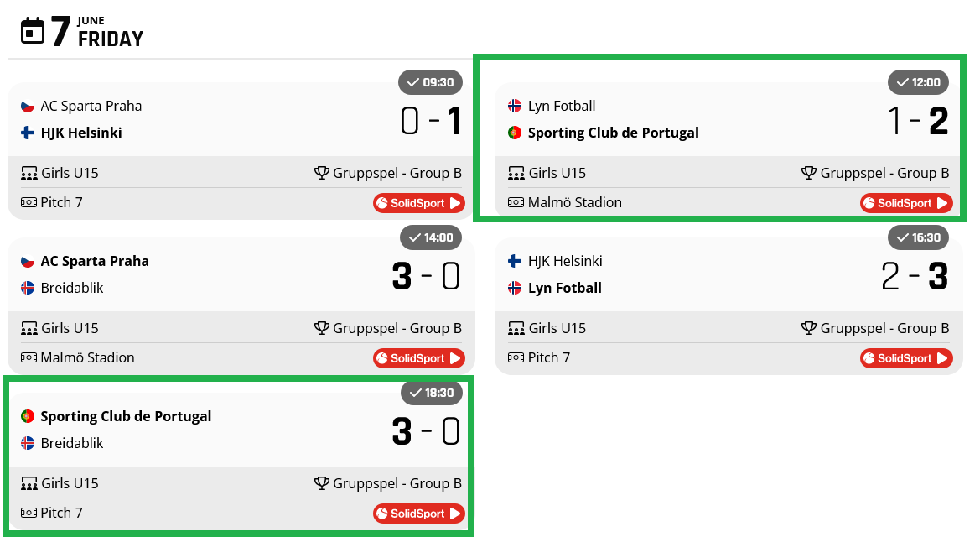This screenshot has height=537, width=980.
Task: Play SolidSport video for Sparta Praha vs Breidablik
Action: pos(418,358)
